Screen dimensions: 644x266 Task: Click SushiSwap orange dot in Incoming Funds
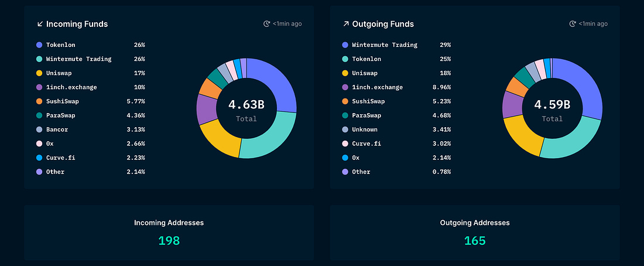(x=39, y=101)
